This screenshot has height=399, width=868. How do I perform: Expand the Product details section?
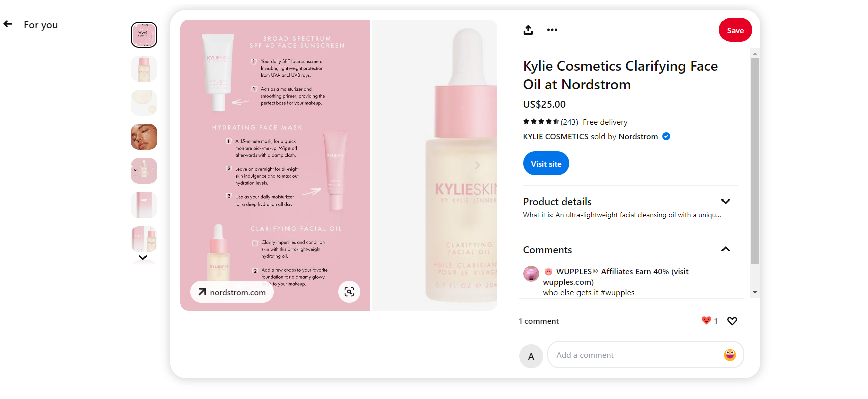(x=726, y=201)
